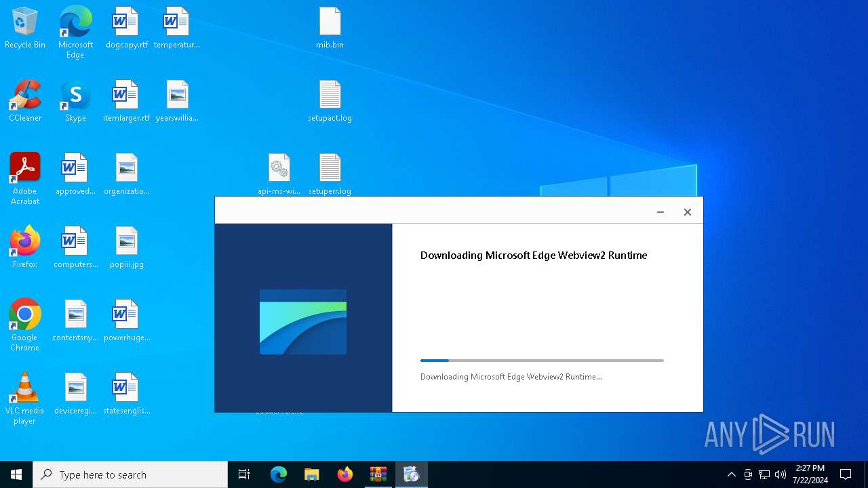Open File Explorer from the taskbar

point(312,474)
